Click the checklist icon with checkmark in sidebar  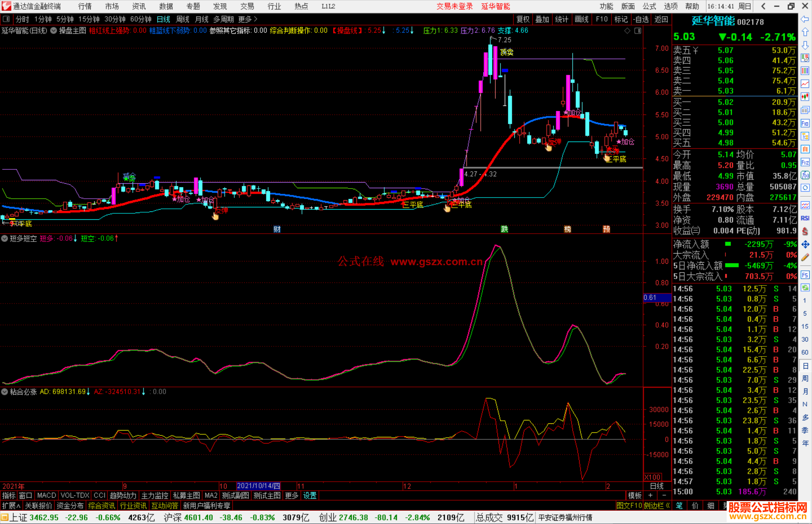pos(805,58)
